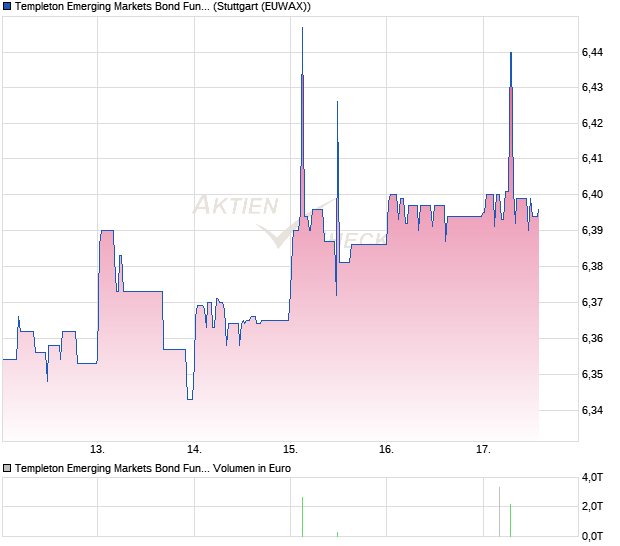Click the 17. date axis label
The width and height of the screenshot is (620, 546).
[483, 449]
